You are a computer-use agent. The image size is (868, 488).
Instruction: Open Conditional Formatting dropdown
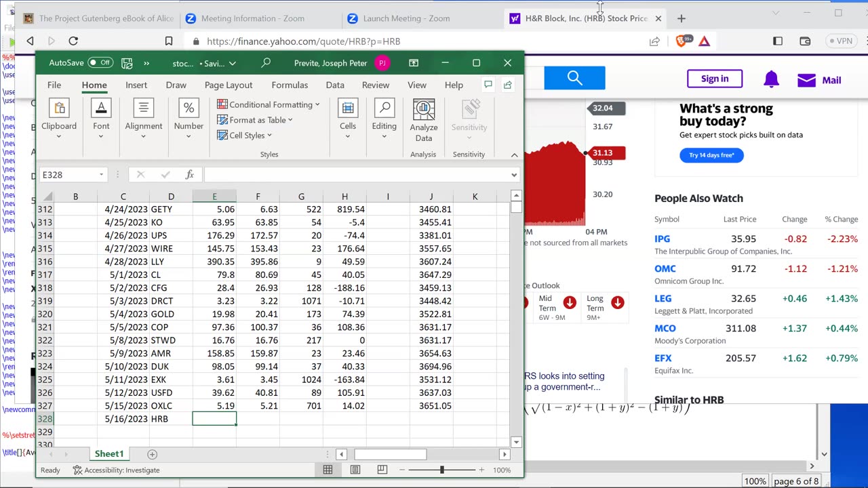(269, 104)
